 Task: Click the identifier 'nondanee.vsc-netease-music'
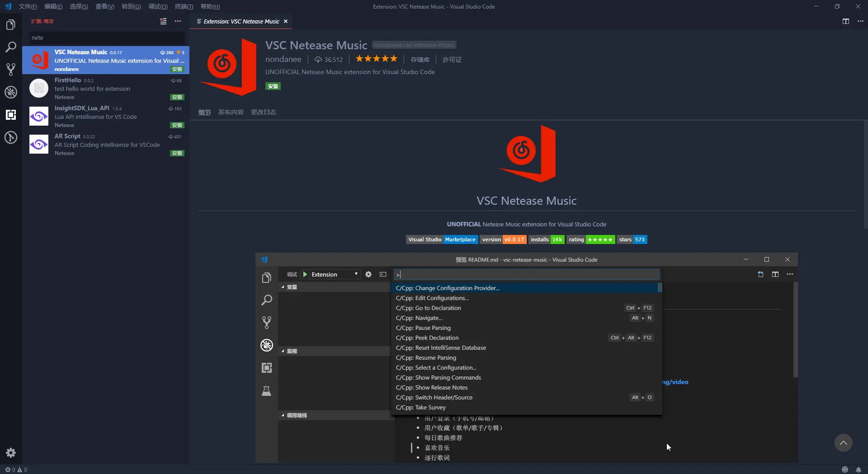414,45
